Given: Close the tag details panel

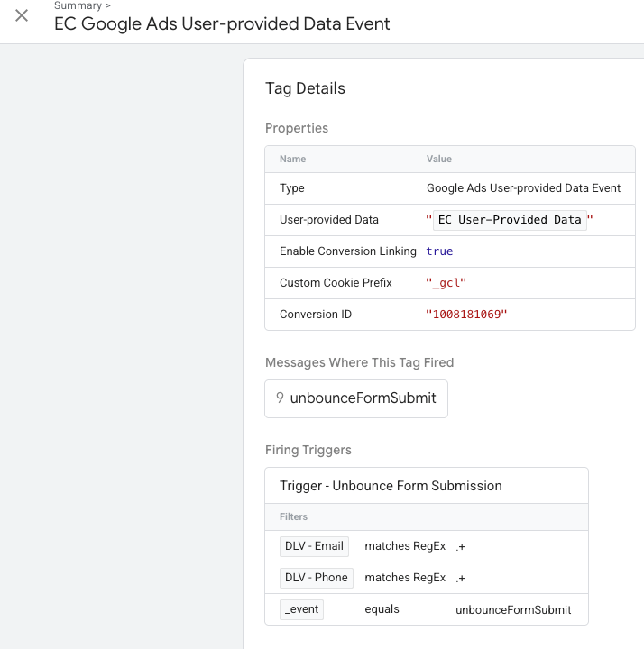Looking at the screenshot, I should pos(22,15).
